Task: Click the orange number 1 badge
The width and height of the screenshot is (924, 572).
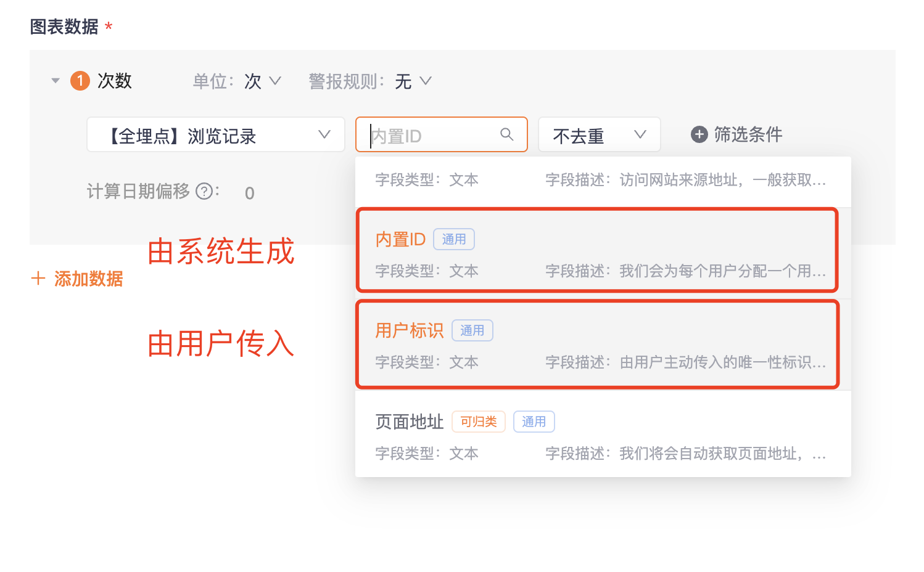Action: click(80, 81)
